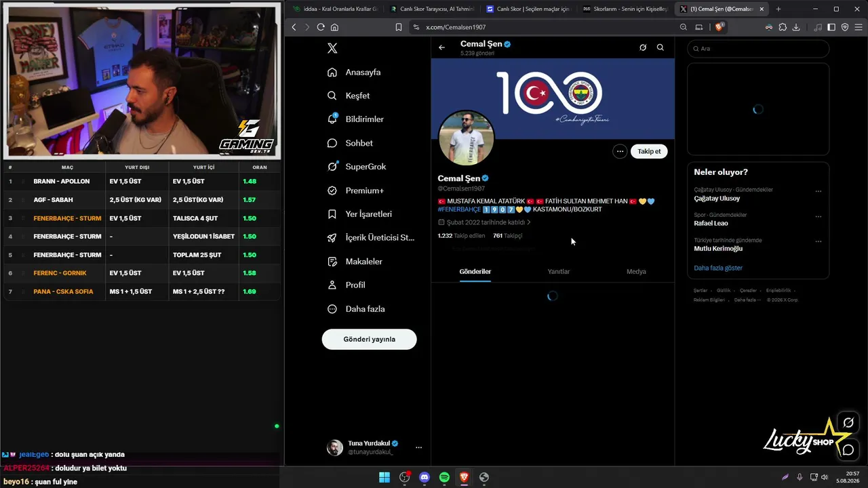Open Çağatay Ulusoy trending topic
868x488 pixels.
click(x=717, y=199)
